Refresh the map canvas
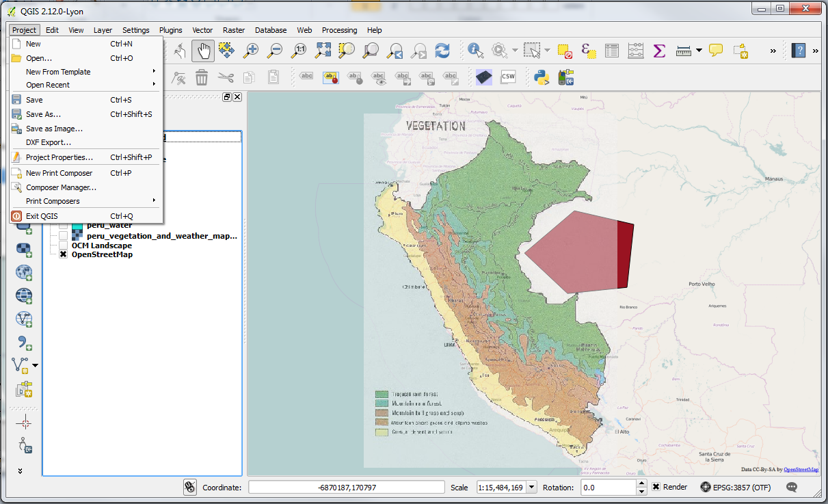Image resolution: width=828 pixels, height=504 pixels. tap(442, 51)
